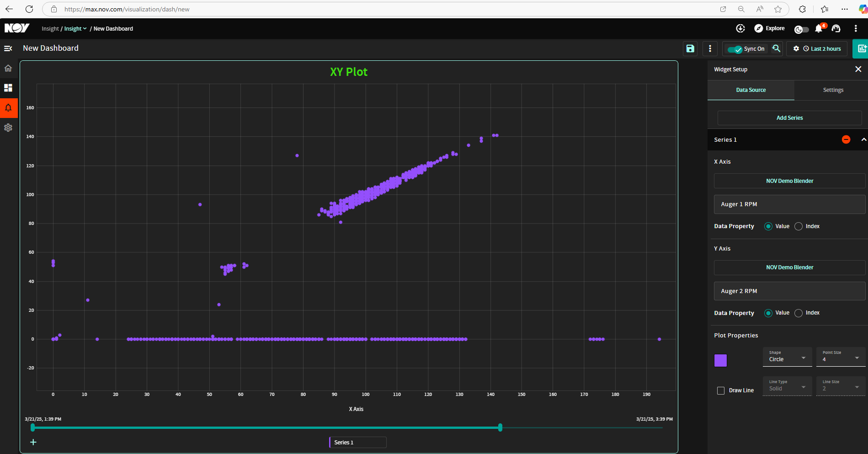Viewport: 868px width, 454px height.
Task: Click the download status icon in the header
Action: pos(740,28)
